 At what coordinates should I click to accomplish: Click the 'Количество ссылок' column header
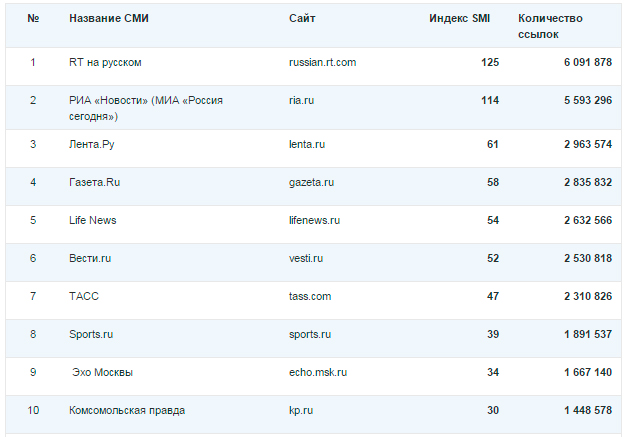tap(550, 26)
